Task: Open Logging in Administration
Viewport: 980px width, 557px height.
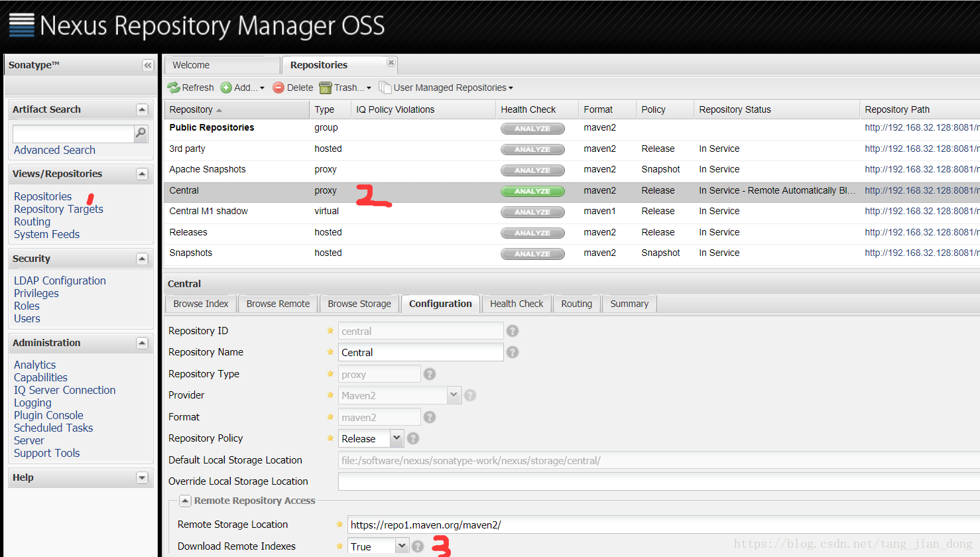Action: pos(32,402)
